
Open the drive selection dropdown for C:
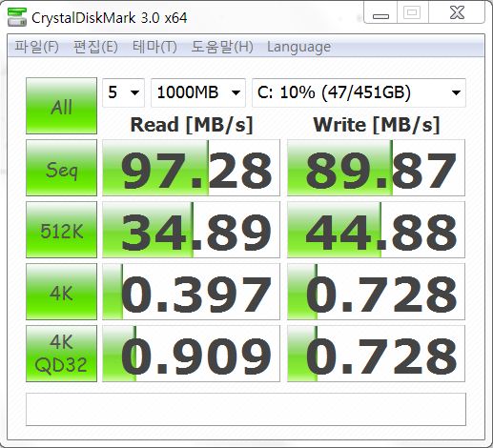point(359,92)
